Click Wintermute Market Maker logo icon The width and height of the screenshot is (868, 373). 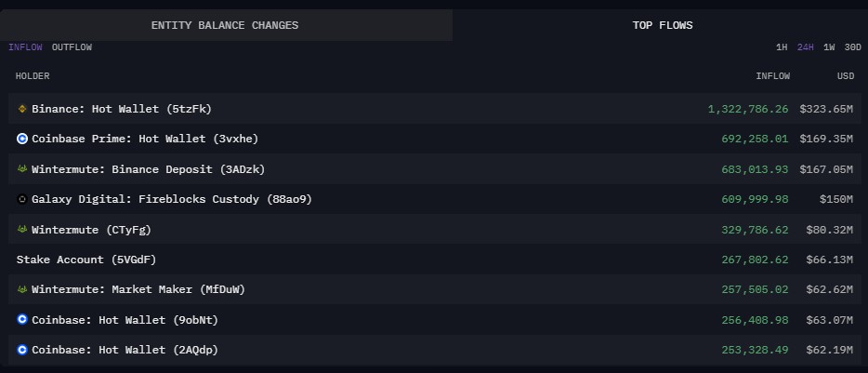(x=22, y=289)
